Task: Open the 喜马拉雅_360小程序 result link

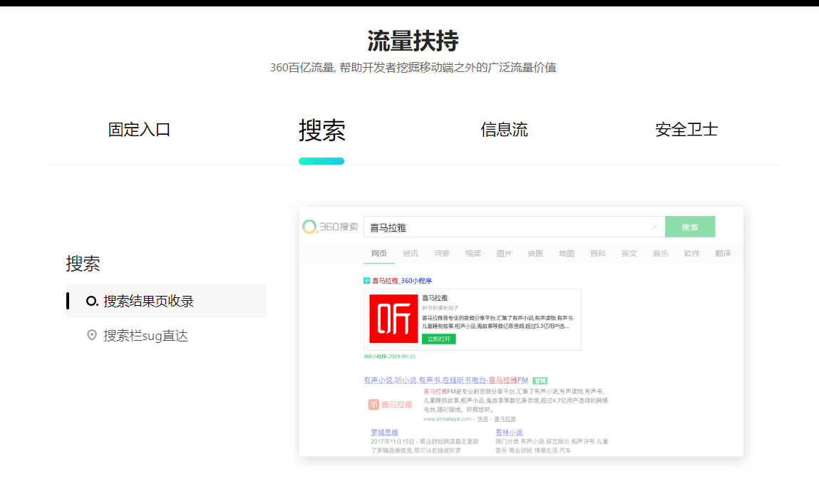Action: tap(402, 281)
